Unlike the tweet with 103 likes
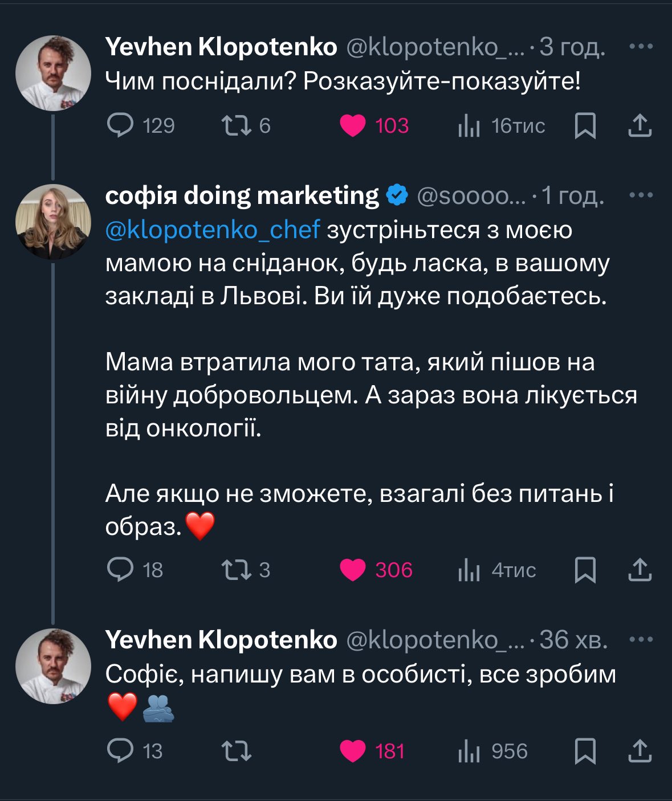The width and height of the screenshot is (672, 801). [353, 125]
